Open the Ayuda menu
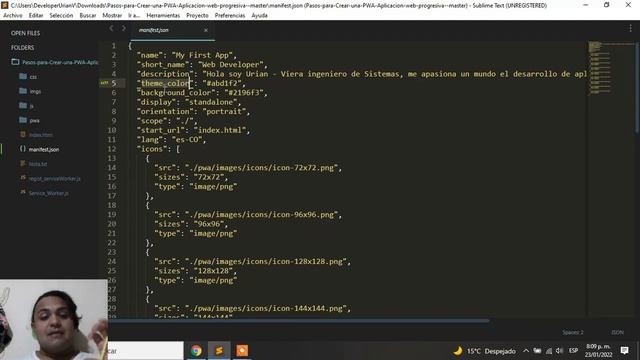 [x=259, y=16]
